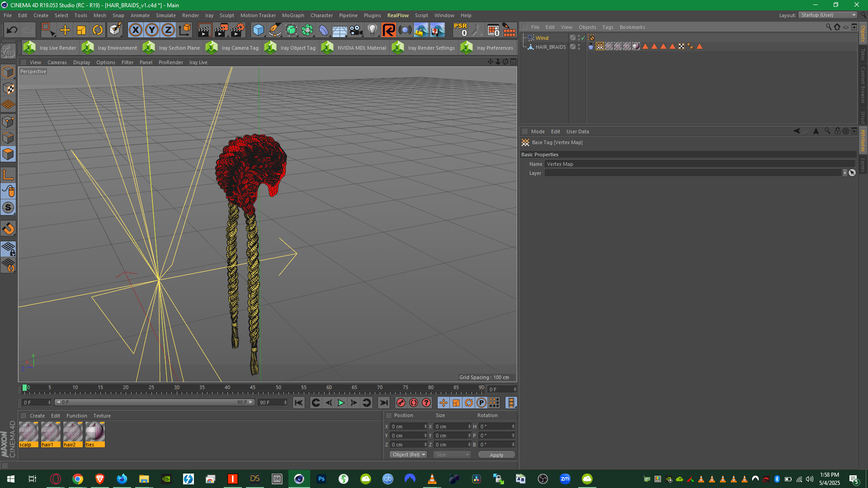Toggle the coordinate system world/object icon

(x=184, y=30)
